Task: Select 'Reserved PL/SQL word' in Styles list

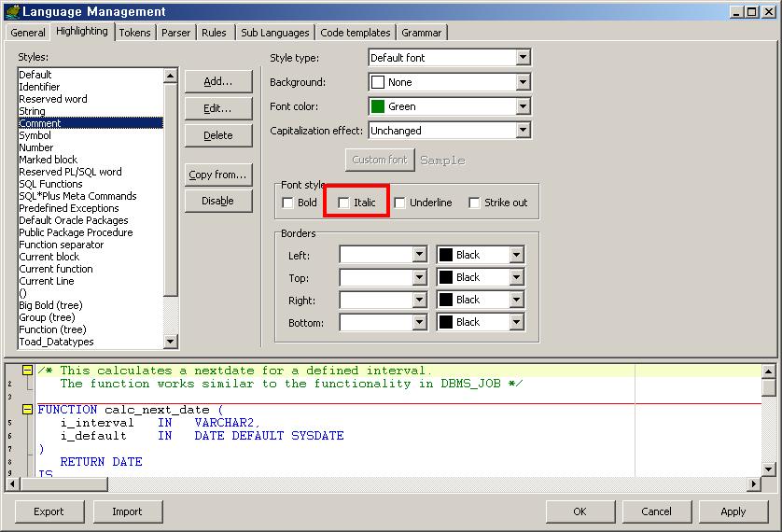Action: [70, 172]
